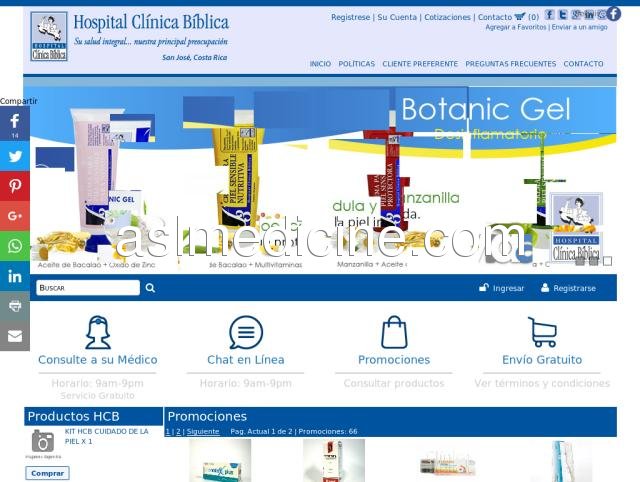Image resolution: width=640 pixels, height=482 pixels.
Task: Share on Google Plus from the Compartir sidebar
Action: [x=15, y=216]
